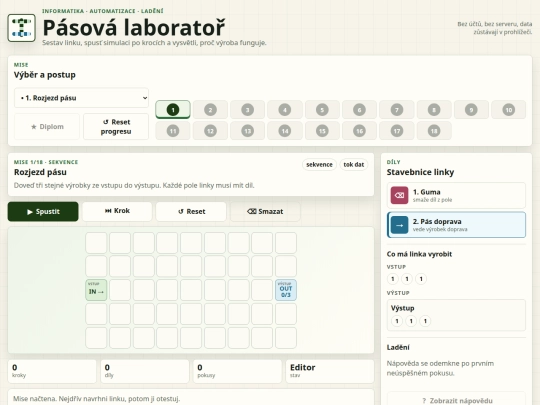This screenshot has height=405, width=540.
Task: Start simulation with Spustit button
Action: (43, 211)
